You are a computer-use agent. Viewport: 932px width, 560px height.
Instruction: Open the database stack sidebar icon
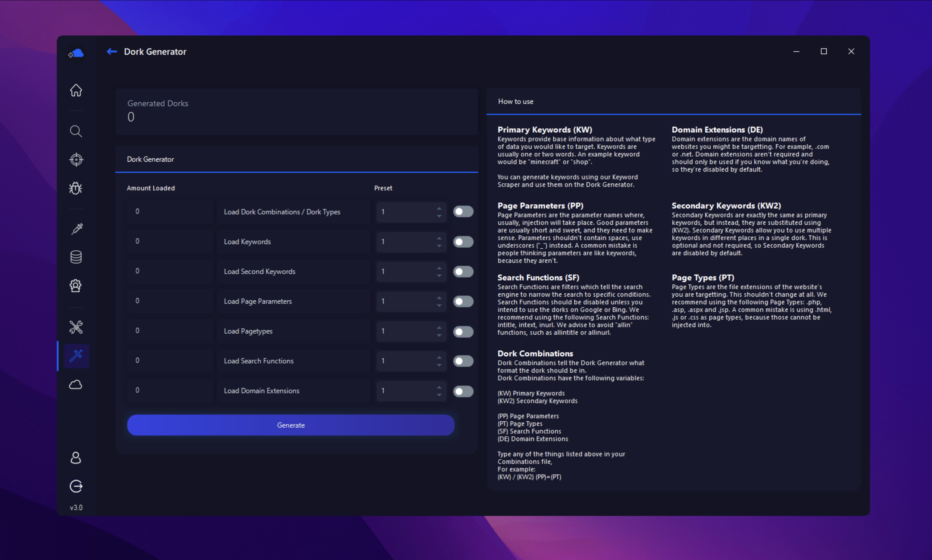click(76, 257)
